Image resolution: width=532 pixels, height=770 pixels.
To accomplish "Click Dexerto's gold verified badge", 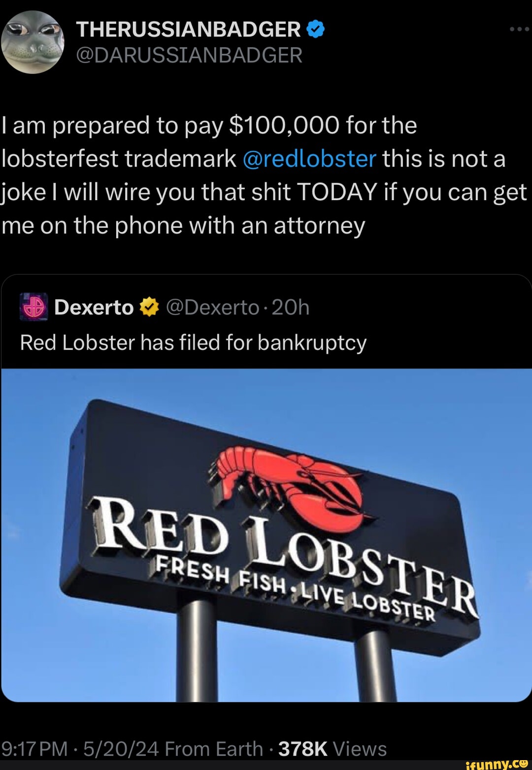I will coord(149,307).
